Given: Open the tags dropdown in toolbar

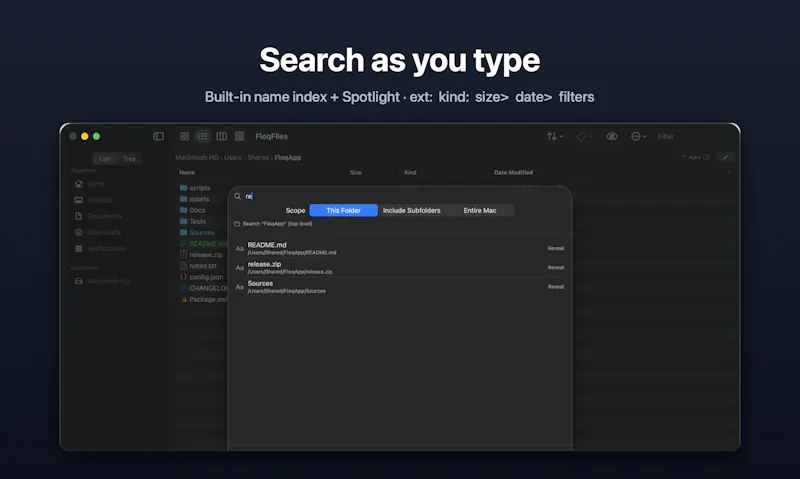Looking at the screenshot, I should point(584,136).
